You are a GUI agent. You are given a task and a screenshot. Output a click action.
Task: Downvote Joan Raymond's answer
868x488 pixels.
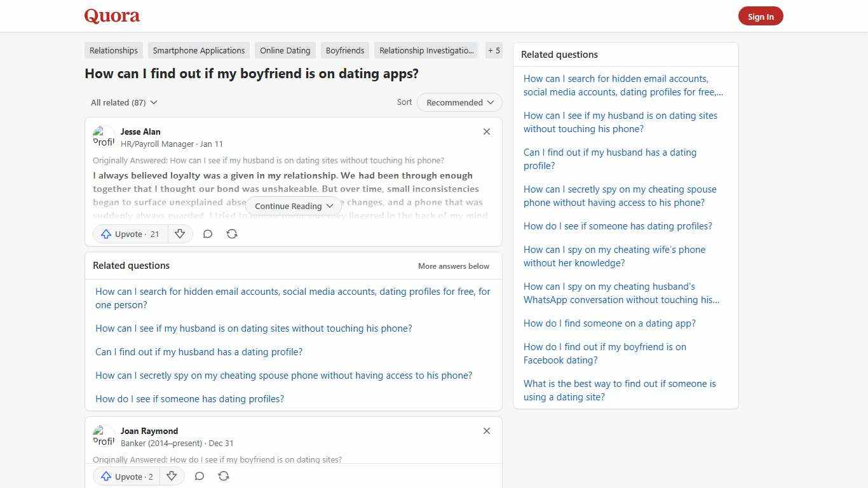(172, 476)
